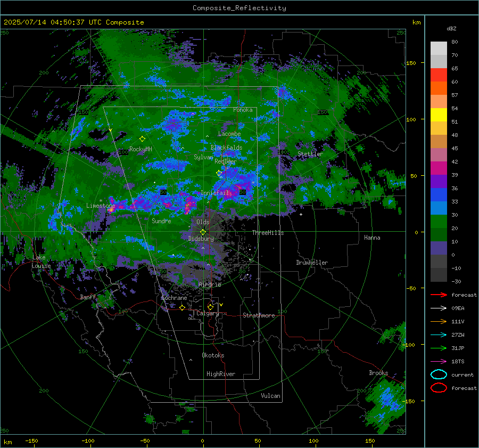Select the purple 39 dBZ legend swatch
This screenshot has height=448, width=479.
(x=439, y=181)
